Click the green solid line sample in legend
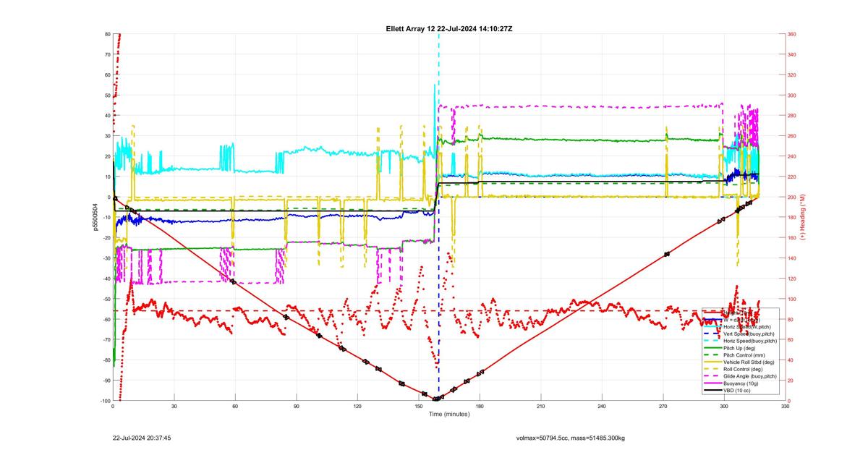This screenshot has height=450, width=868. (x=713, y=348)
